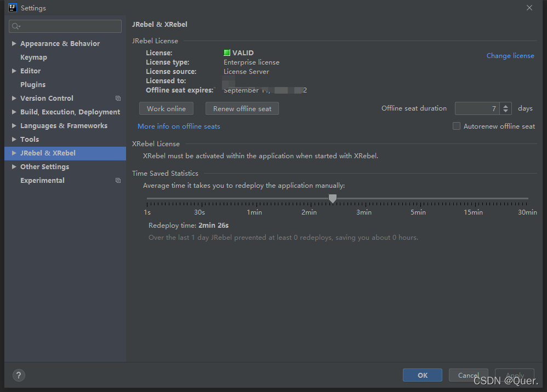
Task: Click the 5min mark on redeploy slider
Action: point(418,212)
